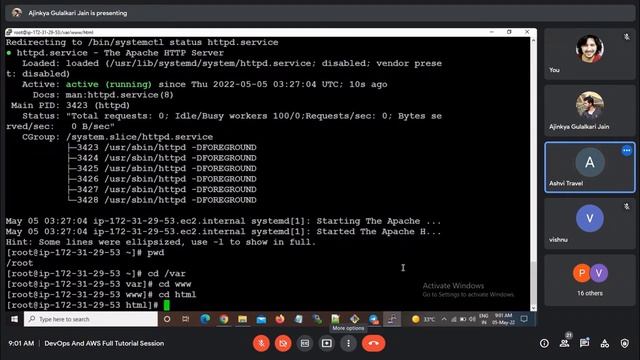Click the line ending with cd html
Image resolution: width=640 pixels, height=360 pixels.
pyautogui.click(x=101, y=294)
